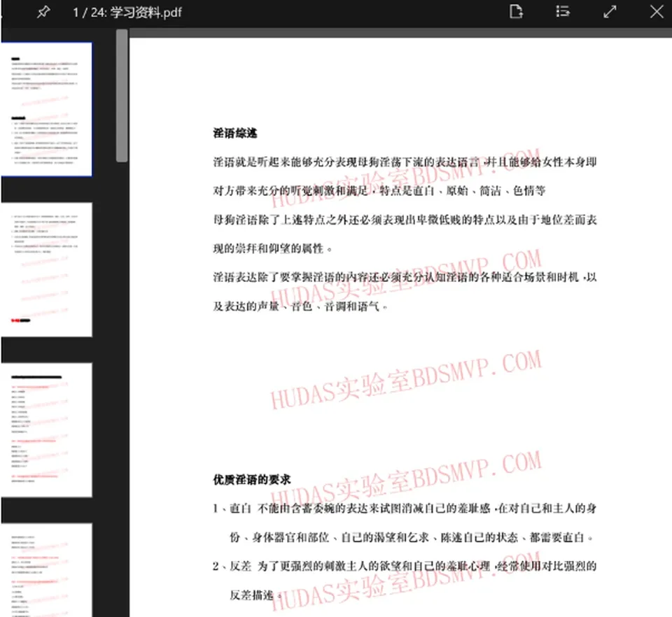Click the scrollbar track below the handle
This screenshot has height=617, width=672.
tap(122, 385)
